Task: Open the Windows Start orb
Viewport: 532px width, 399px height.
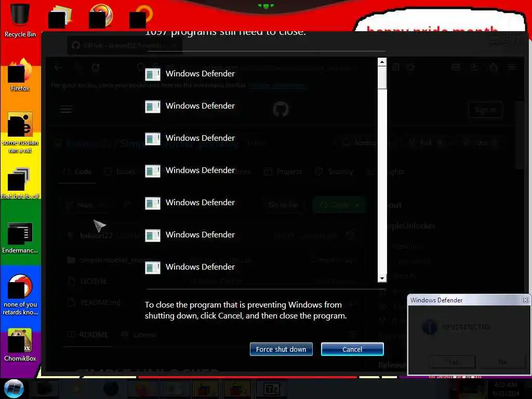Action: (14, 389)
